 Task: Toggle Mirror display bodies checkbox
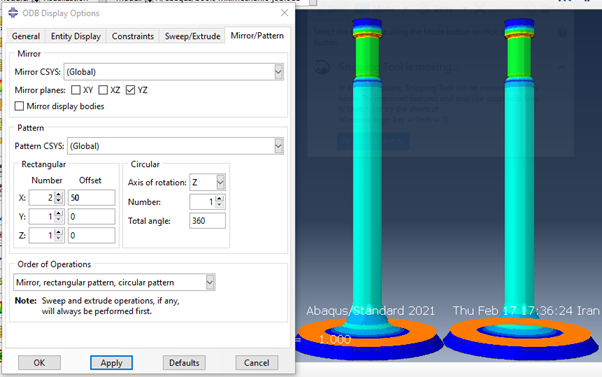(19, 106)
